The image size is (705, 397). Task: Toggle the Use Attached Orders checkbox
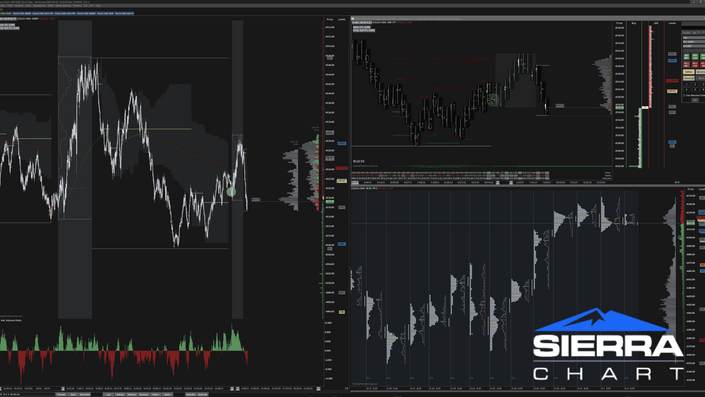point(684,95)
